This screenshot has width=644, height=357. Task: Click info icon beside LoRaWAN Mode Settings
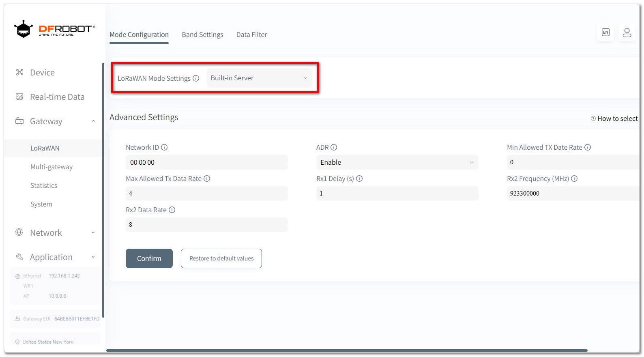[x=196, y=78]
